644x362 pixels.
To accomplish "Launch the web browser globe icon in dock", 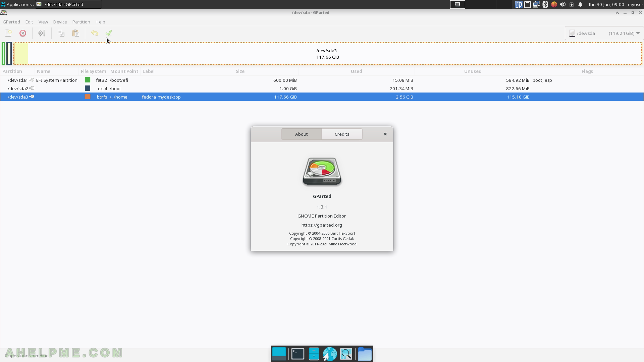I will point(330,354).
